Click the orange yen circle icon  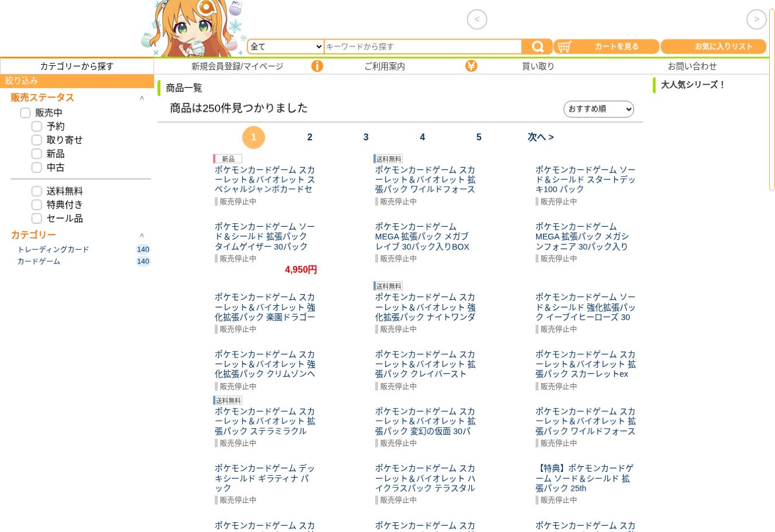pyautogui.click(x=471, y=66)
